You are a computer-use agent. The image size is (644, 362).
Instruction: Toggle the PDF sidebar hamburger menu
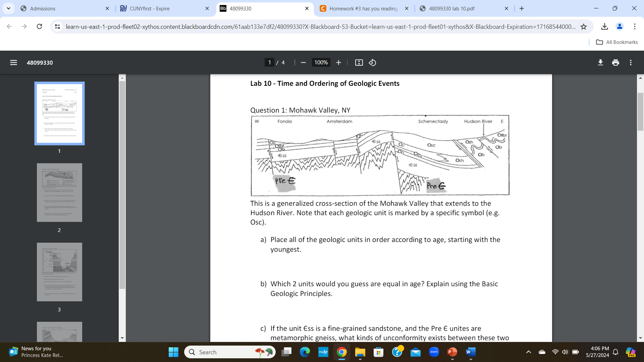click(13, 63)
